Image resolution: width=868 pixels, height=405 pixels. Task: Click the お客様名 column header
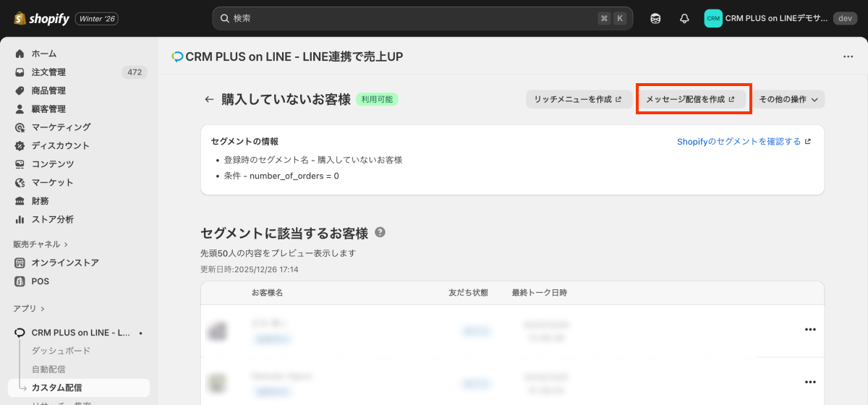tap(267, 293)
